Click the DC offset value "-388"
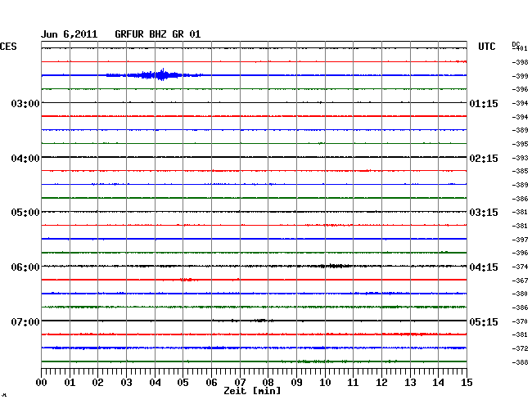 click(520, 362)
